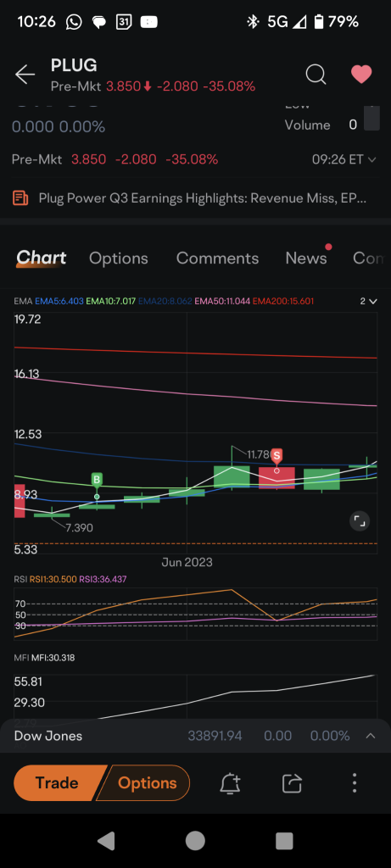
Task: Tap the Android home circle button
Action: (195, 840)
